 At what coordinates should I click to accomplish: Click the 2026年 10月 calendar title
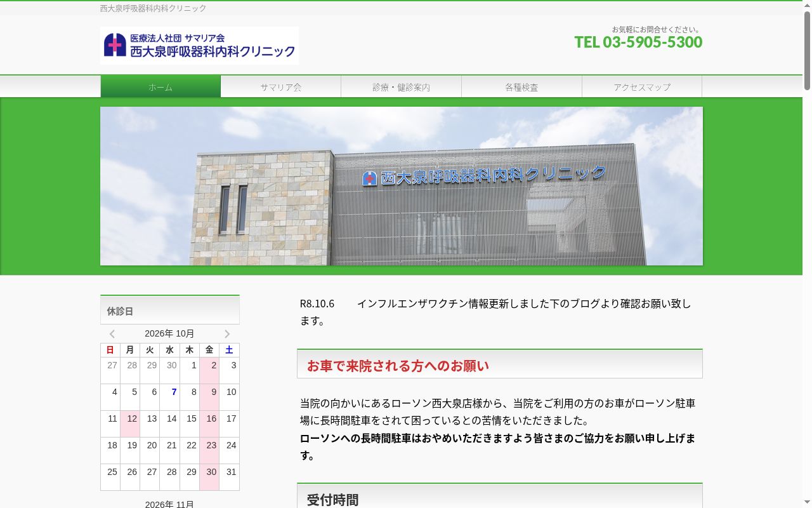169,333
